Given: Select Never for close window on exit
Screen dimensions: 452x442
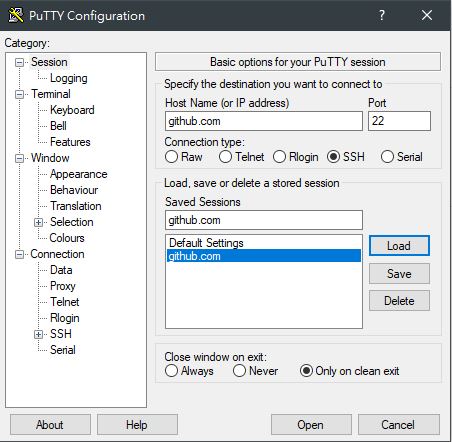Looking at the screenshot, I should coord(239,371).
